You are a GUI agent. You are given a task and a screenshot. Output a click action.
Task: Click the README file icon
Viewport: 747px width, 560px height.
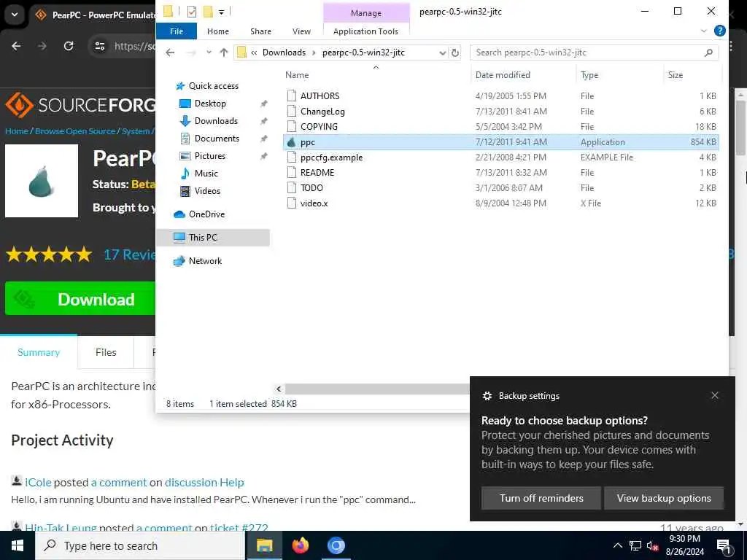pos(292,172)
